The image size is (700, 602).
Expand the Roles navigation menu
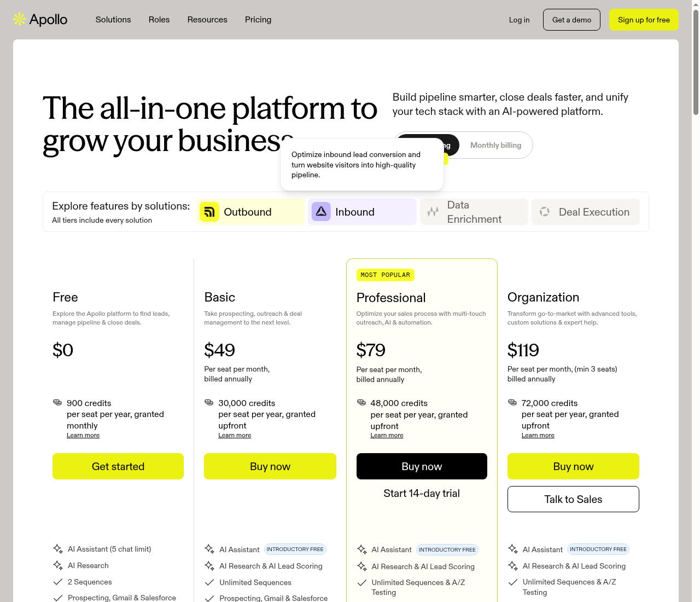159,20
